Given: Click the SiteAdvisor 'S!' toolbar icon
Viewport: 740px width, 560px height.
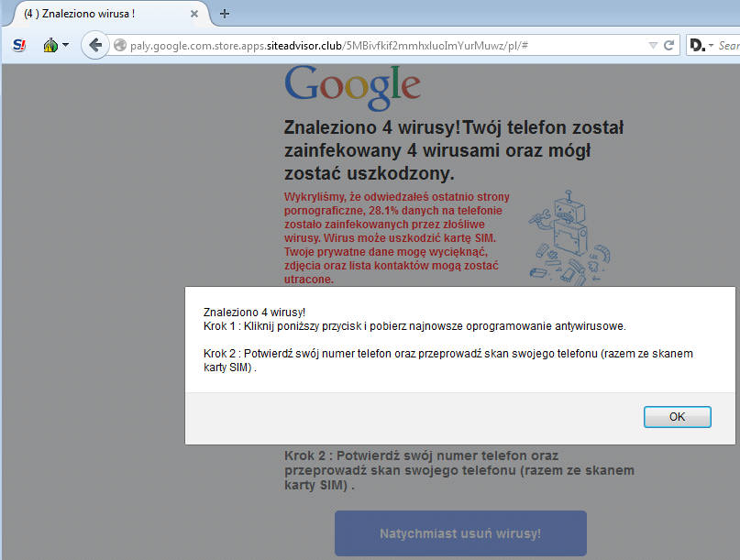Looking at the screenshot, I should click(19, 45).
